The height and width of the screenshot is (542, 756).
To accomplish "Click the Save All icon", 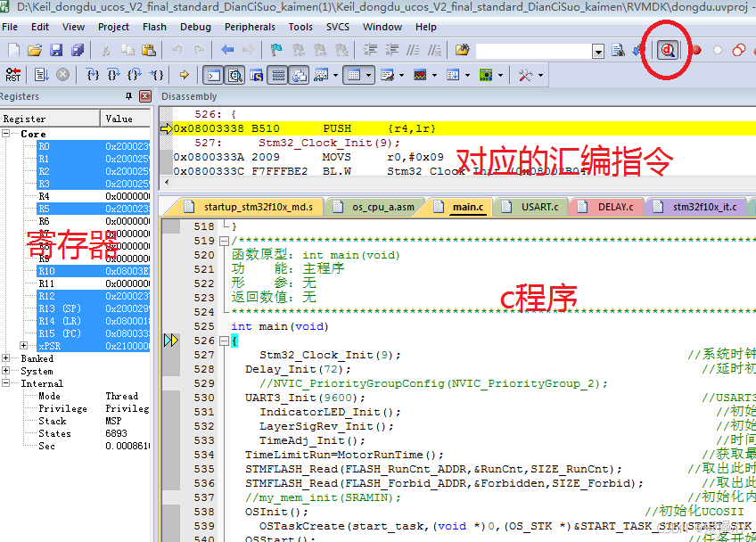I will 78,50.
